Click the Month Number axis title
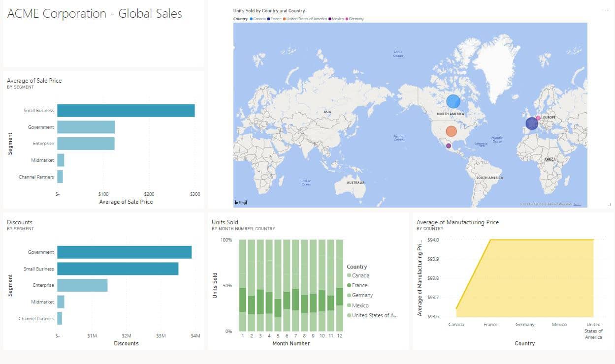The height and width of the screenshot is (364, 615). (x=291, y=343)
